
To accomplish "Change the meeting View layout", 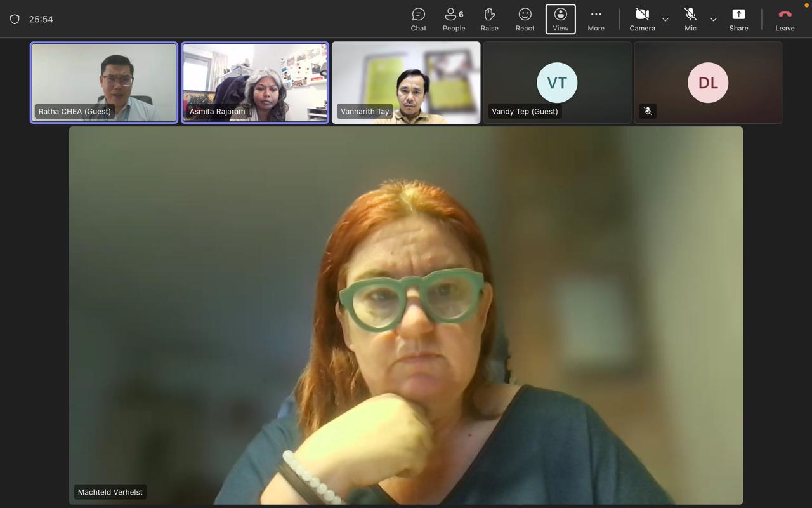I will [560, 19].
